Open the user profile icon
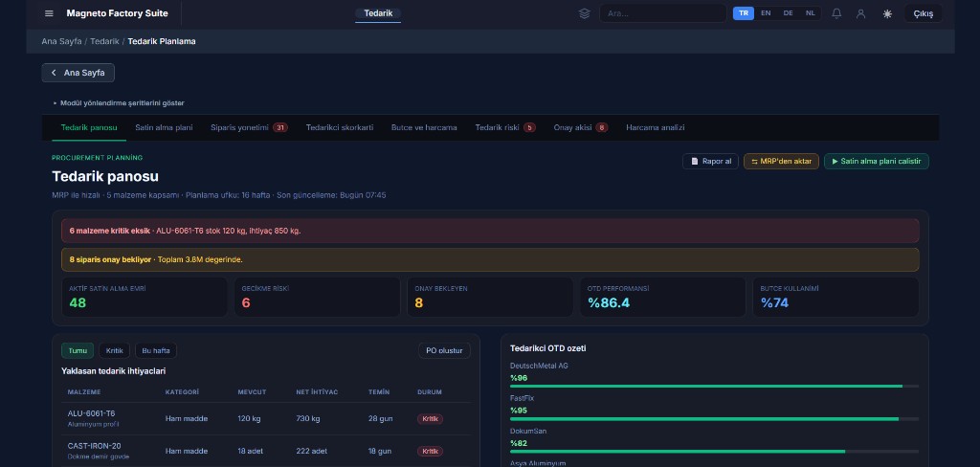980x467 pixels. tap(861, 13)
